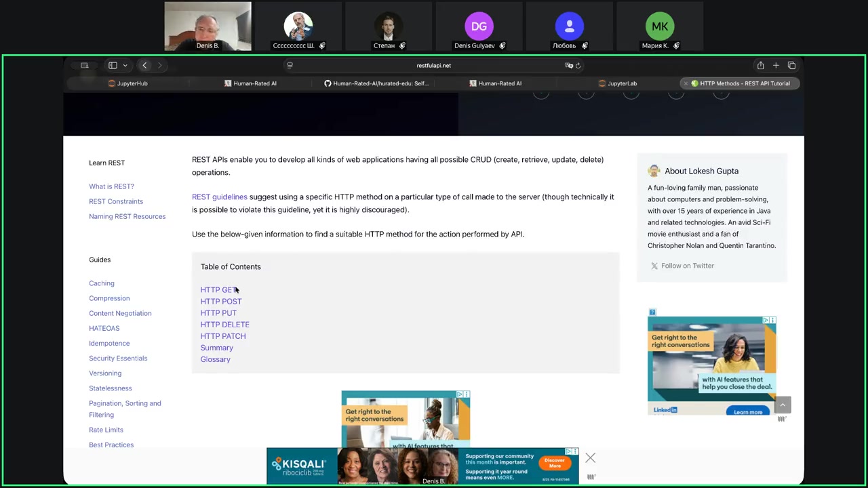Click the Discover More ad button
868x488 pixels.
(554, 462)
